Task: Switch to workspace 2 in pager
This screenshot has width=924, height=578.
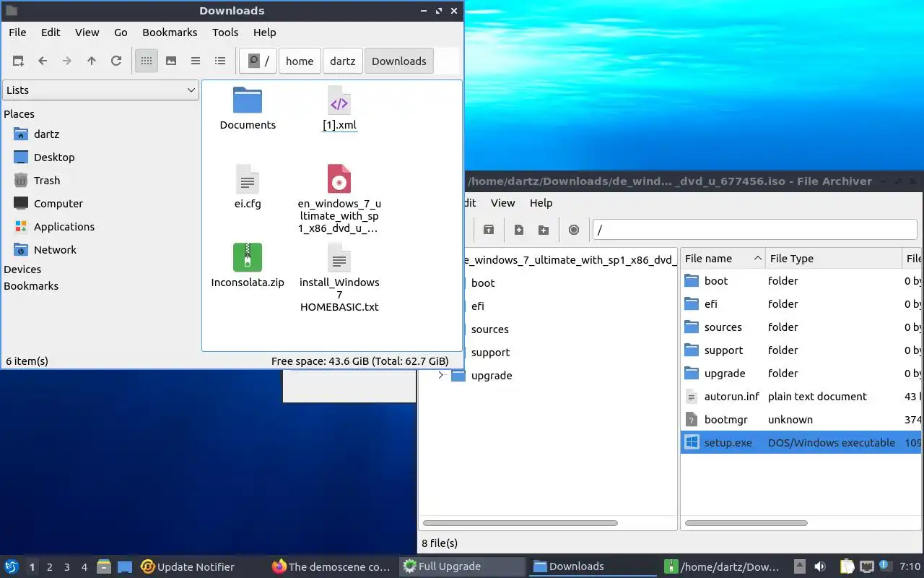Action: point(50,567)
